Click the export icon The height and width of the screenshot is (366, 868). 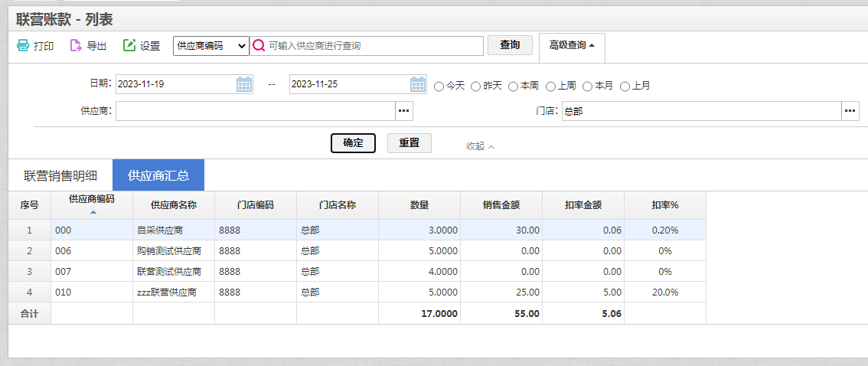[x=76, y=45]
